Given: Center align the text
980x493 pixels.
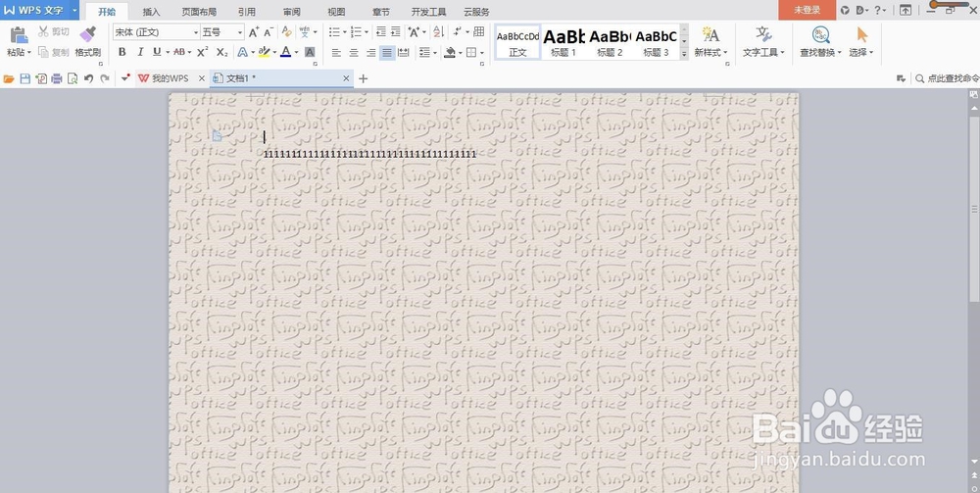Looking at the screenshot, I should point(354,53).
